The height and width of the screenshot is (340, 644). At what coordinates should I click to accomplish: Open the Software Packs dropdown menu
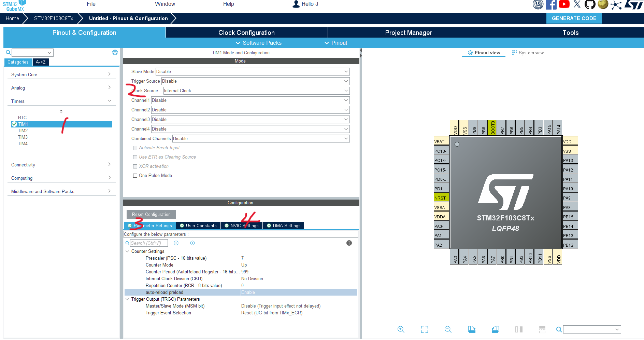[259, 43]
